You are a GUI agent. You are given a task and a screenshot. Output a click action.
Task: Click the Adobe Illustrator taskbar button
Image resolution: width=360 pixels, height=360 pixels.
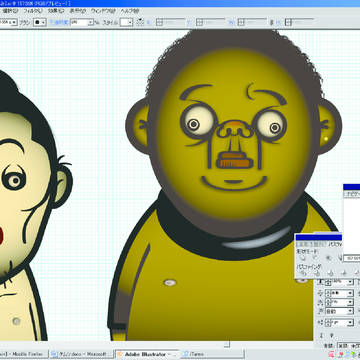click(x=147, y=354)
